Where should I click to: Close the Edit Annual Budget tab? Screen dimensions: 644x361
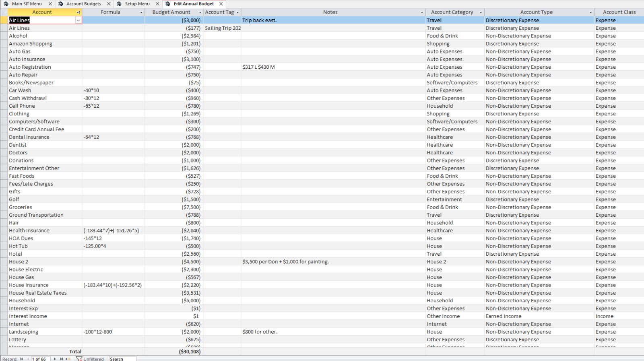pyautogui.click(x=221, y=4)
